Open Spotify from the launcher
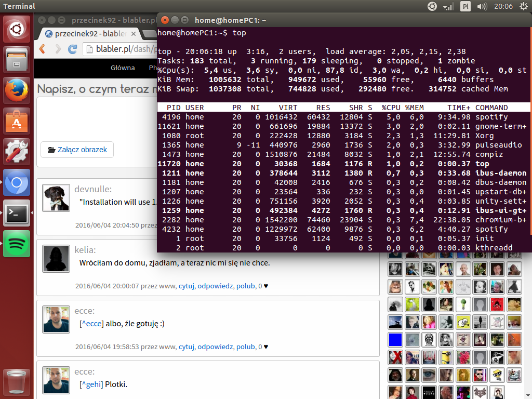532x399 pixels. point(17,244)
